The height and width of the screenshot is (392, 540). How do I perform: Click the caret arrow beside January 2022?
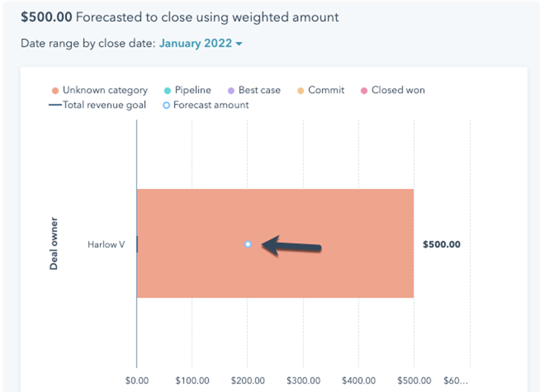click(239, 44)
